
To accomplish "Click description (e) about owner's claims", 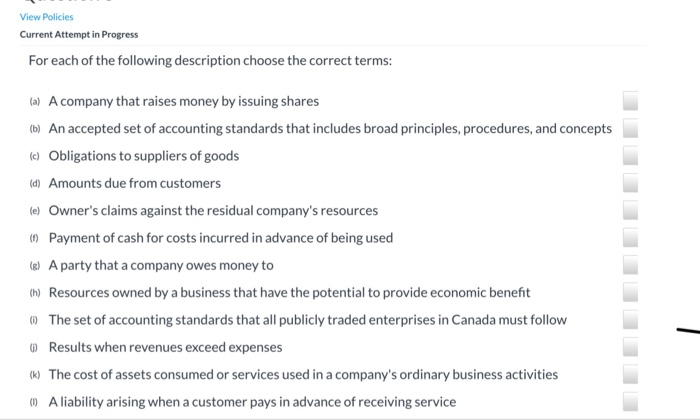I will pos(213,210).
